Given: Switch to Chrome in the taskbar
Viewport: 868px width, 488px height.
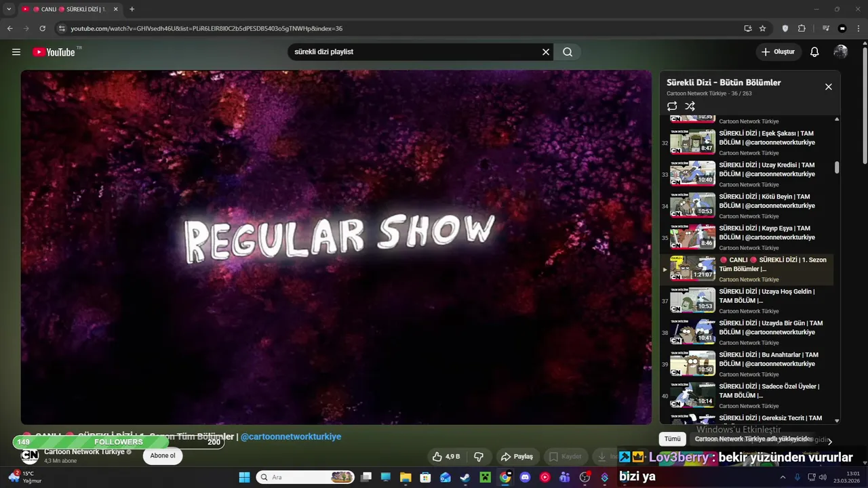Looking at the screenshot, I should [x=505, y=477].
